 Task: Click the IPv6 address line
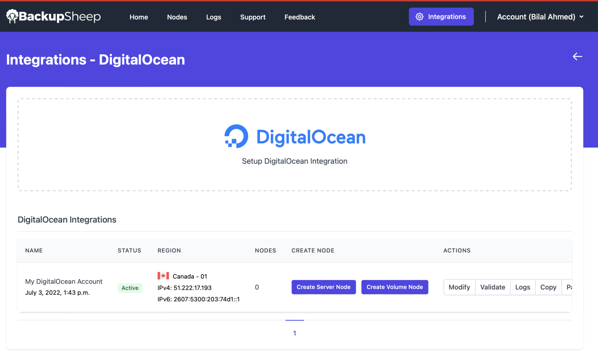pyautogui.click(x=199, y=299)
